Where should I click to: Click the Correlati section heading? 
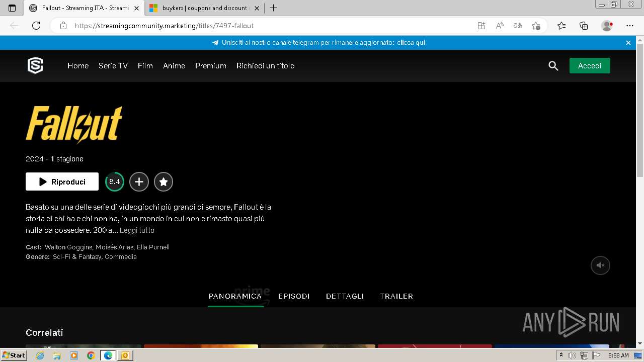44,333
